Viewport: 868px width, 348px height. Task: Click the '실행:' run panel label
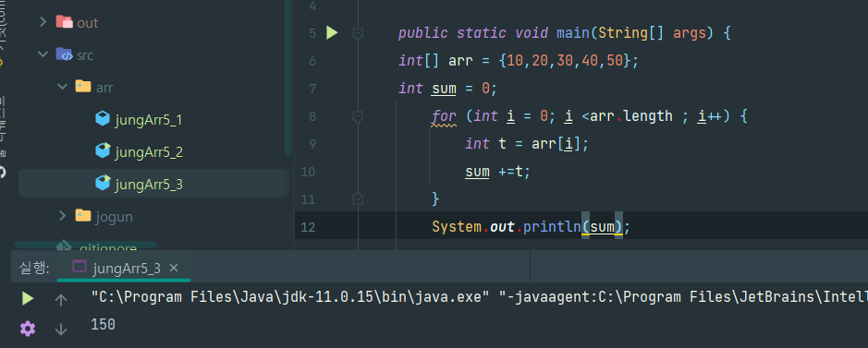click(x=34, y=268)
